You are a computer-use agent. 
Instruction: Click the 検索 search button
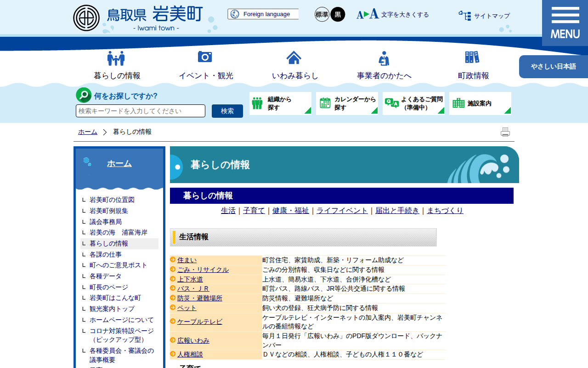[227, 111]
